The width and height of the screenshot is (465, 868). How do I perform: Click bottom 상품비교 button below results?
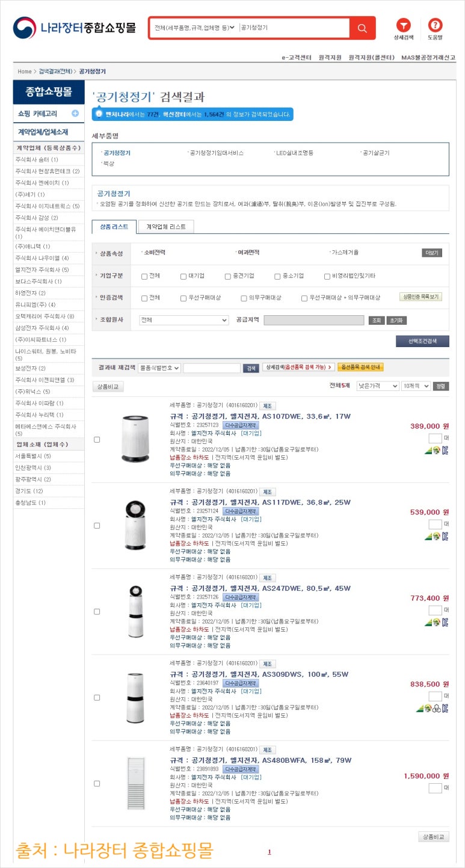(x=434, y=837)
